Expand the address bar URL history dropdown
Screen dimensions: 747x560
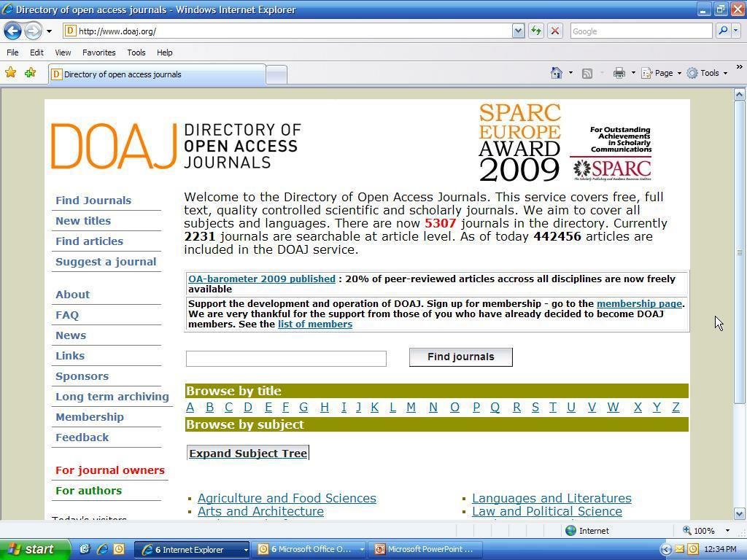(x=518, y=31)
